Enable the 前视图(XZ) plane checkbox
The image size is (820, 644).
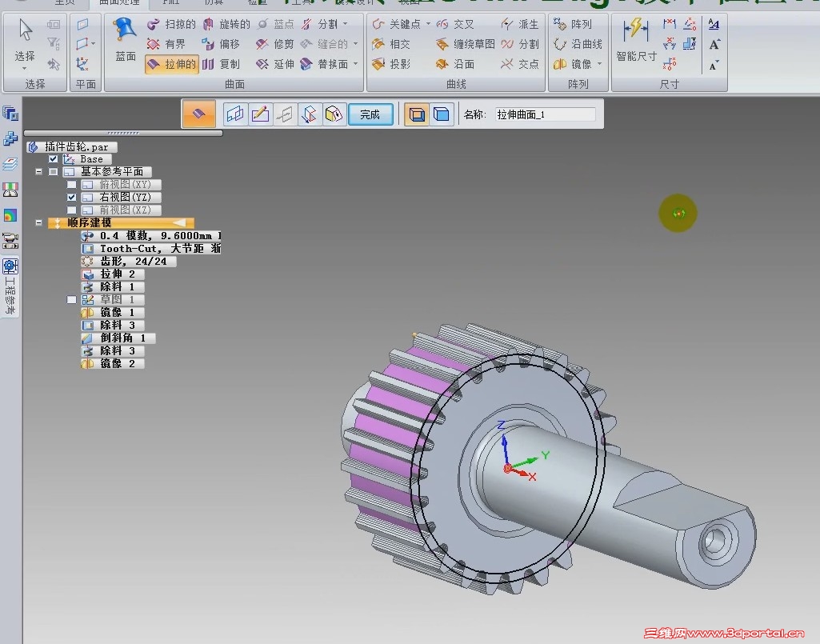72,210
